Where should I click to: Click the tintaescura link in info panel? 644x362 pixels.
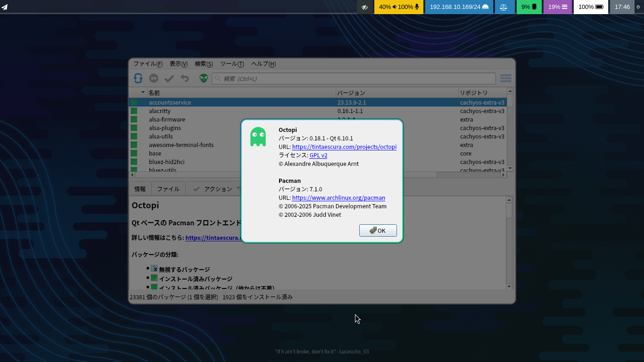click(213, 238)
